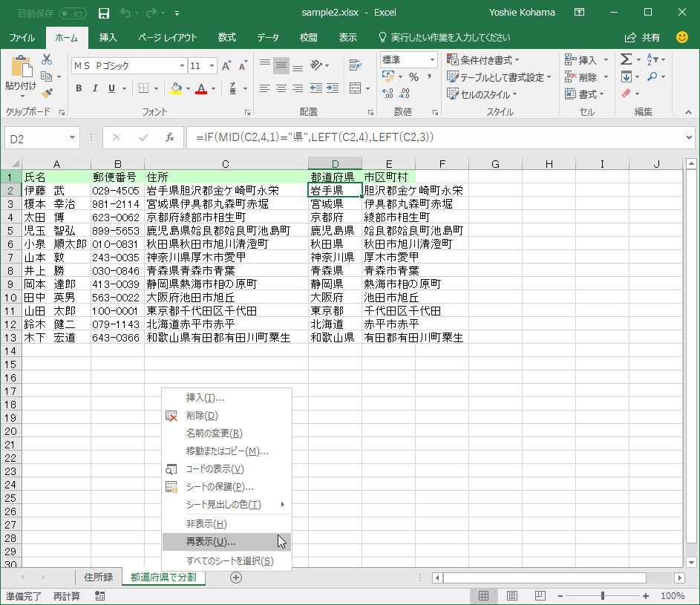Open セルのスタイル dropdown

point(483,94)
